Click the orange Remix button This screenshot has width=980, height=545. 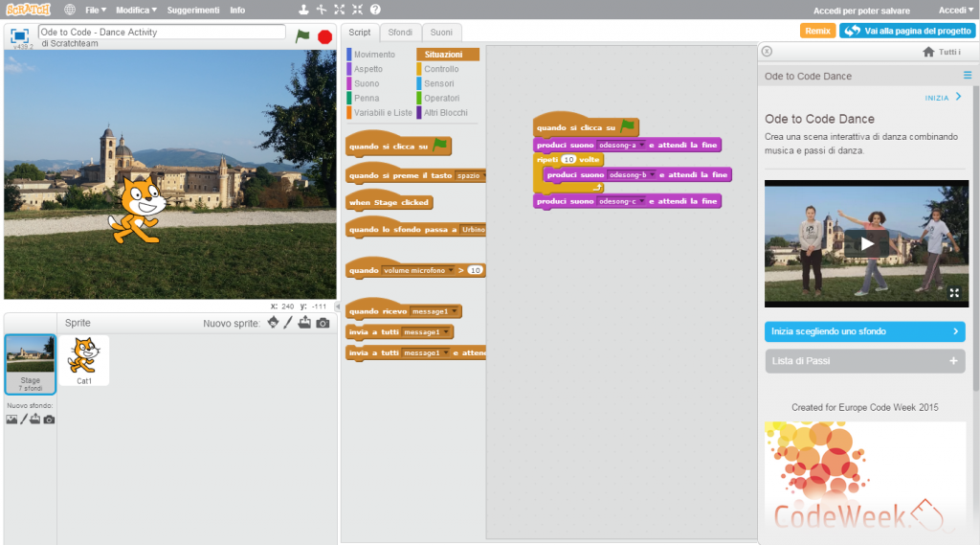tap(817, 31)
